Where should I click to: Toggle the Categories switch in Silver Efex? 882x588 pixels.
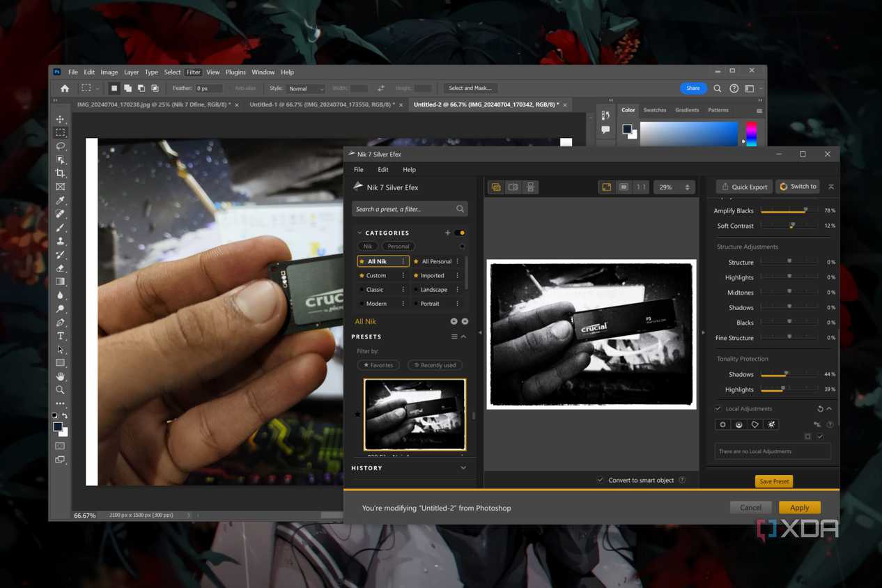click(x=459, y=233)
